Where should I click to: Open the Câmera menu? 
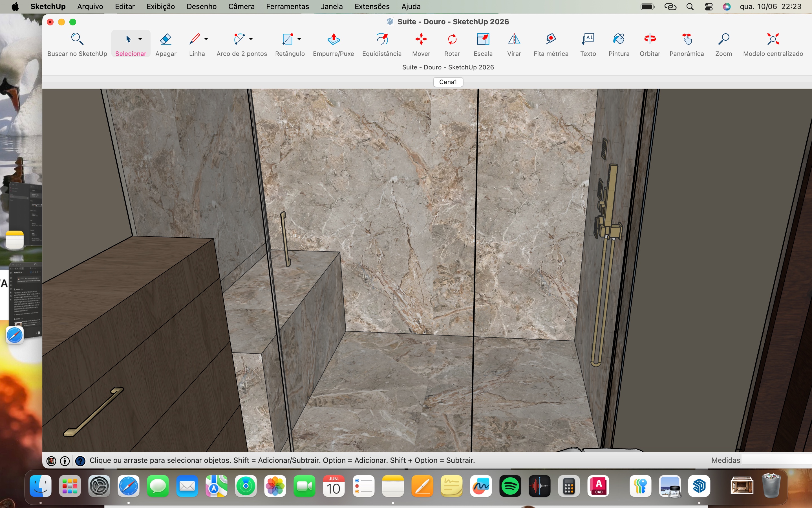241,6
